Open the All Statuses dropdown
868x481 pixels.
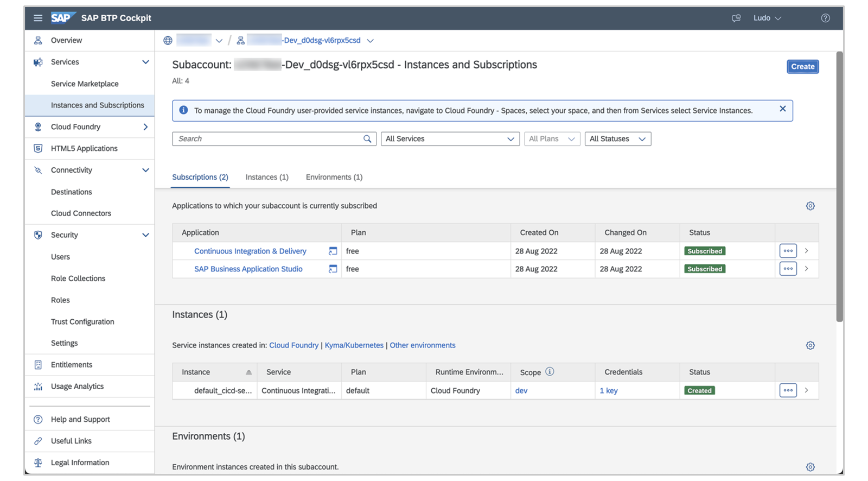pyautogui.click(x=617, y=139)
